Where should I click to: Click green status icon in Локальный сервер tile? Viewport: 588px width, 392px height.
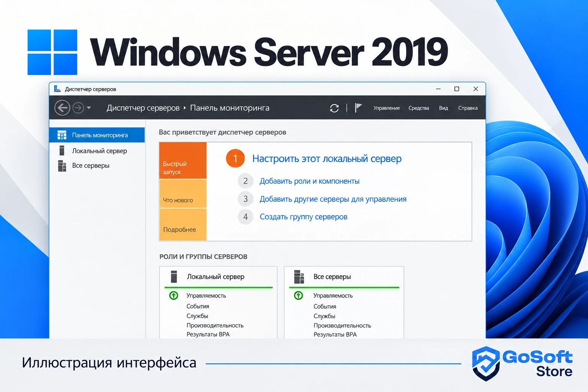coord(174,296)
